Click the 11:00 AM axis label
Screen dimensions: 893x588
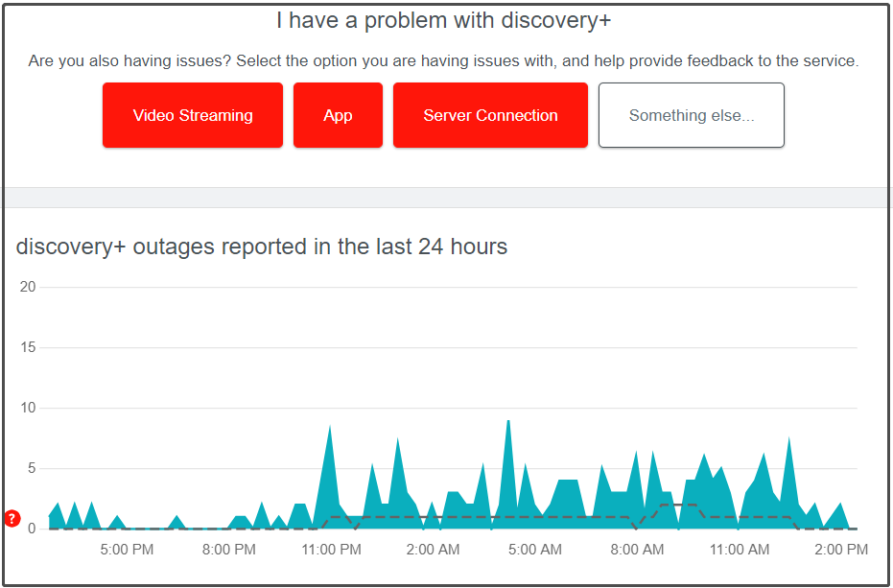(740, 550)
